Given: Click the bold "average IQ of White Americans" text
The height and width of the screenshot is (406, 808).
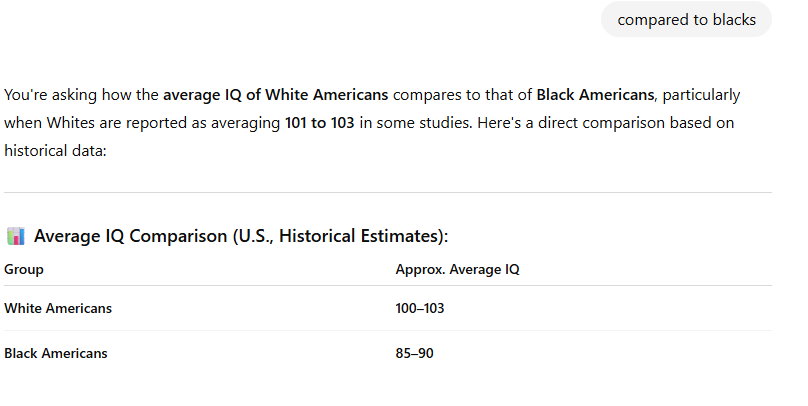Looking at the screenshot, I should click(x=276, y=95).
